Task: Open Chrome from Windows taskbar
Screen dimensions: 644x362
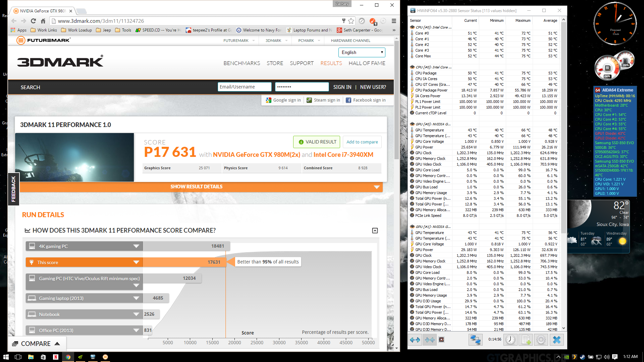Action: pyautogui.click(x=68, y=357)
